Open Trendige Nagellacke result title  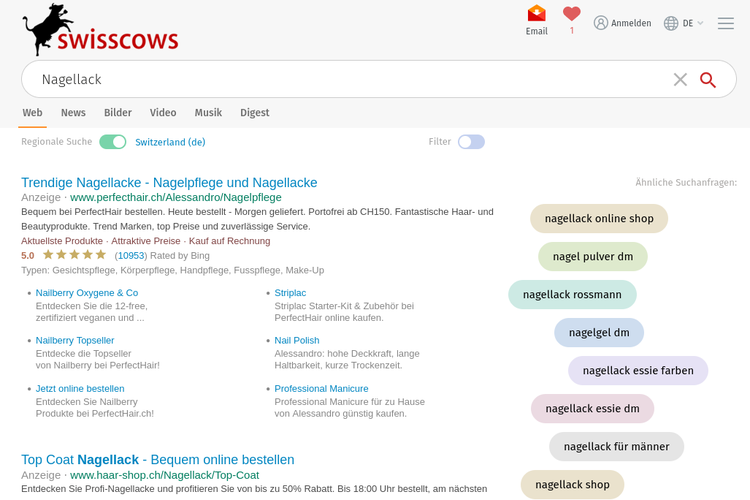(169, 182)
